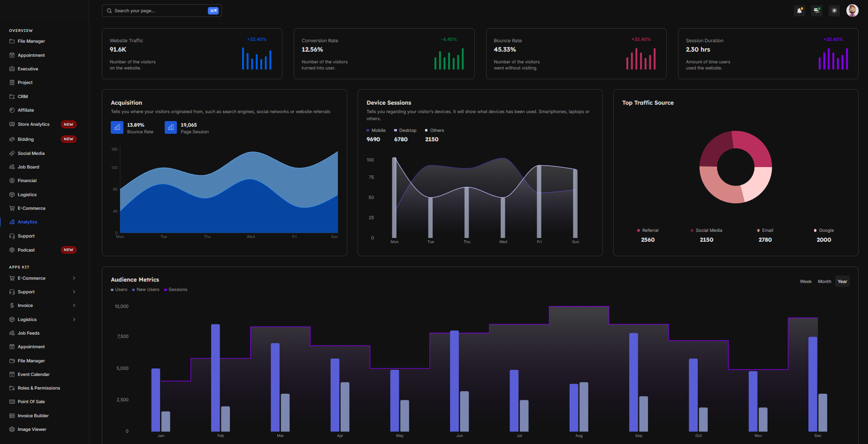Switch Audience Metrics to Month view

(x=824, y=281)
